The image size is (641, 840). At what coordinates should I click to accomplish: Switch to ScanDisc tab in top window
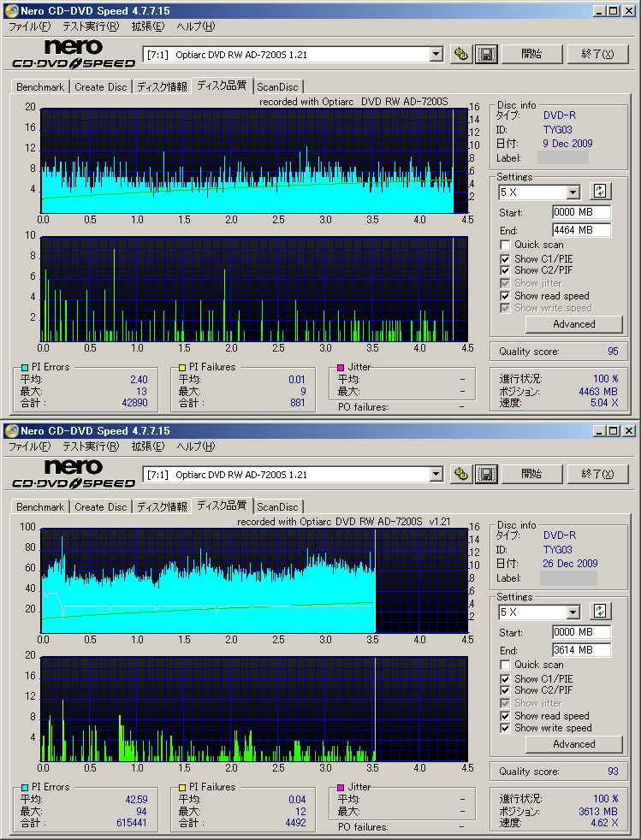tap(277, 86)
